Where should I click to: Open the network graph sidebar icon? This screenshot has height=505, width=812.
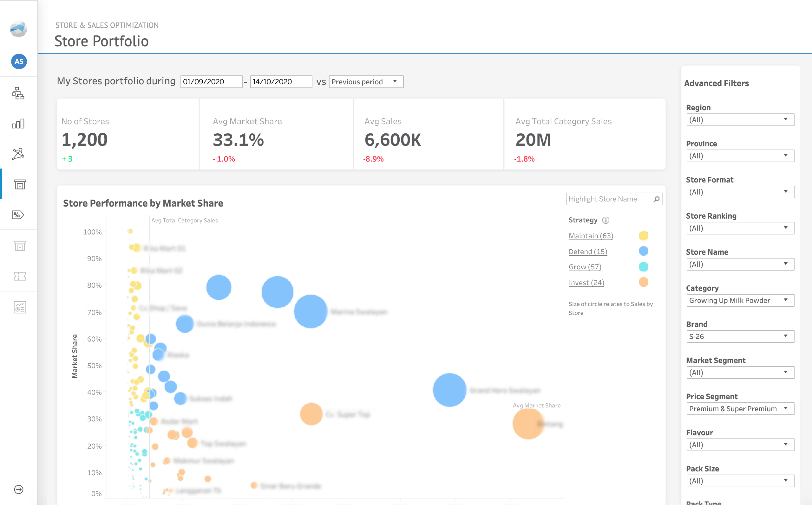pyautogui.click(x=18, y=154)
